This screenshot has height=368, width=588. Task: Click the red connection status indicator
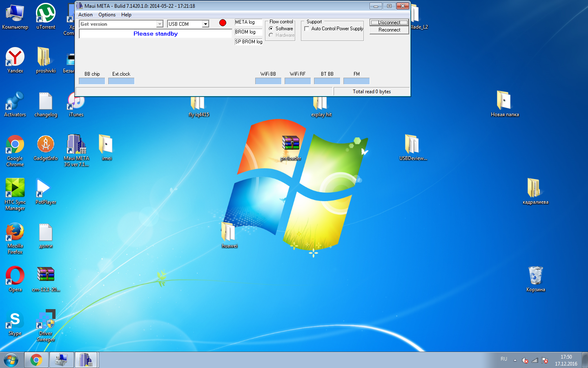coord(223,23)
